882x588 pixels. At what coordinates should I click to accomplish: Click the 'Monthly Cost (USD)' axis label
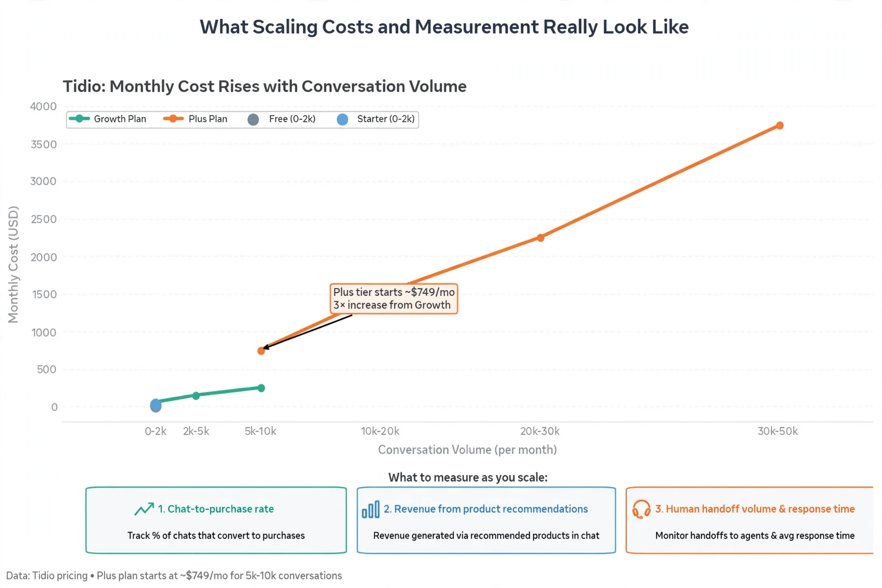[x=13, y=265]
